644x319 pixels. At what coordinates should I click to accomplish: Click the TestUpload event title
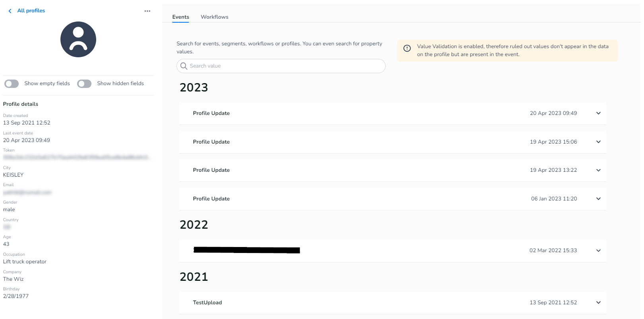click(207, 303)
